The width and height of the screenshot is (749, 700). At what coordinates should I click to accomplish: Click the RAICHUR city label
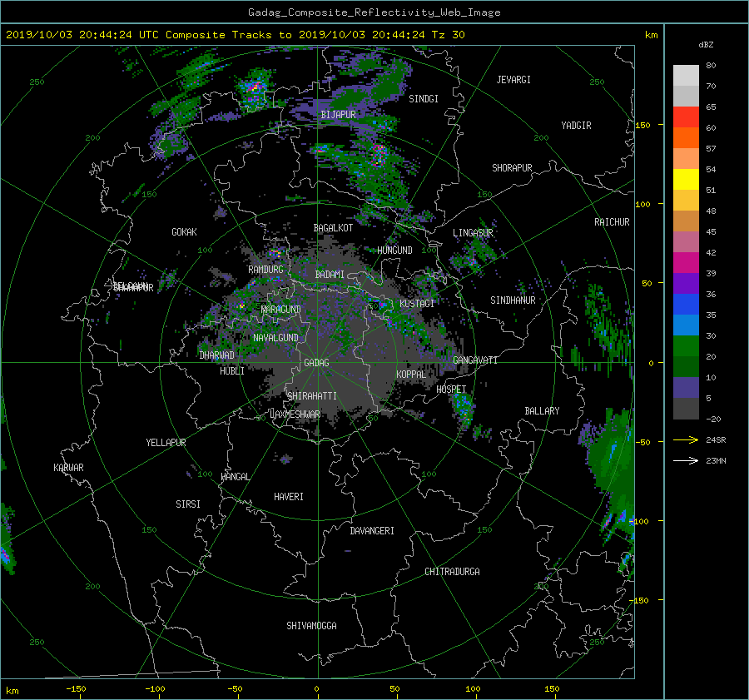click(x=612, y=222)
